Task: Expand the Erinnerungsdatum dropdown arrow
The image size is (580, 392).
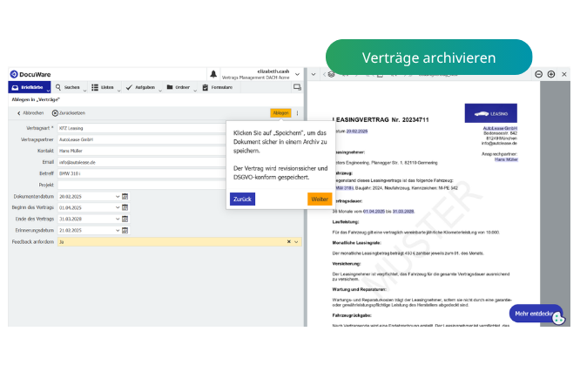Action: pos(118,230)
